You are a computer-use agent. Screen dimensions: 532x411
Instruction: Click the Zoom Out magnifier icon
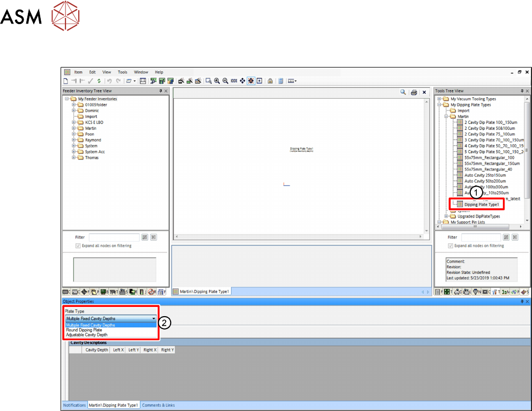point(225,81)
